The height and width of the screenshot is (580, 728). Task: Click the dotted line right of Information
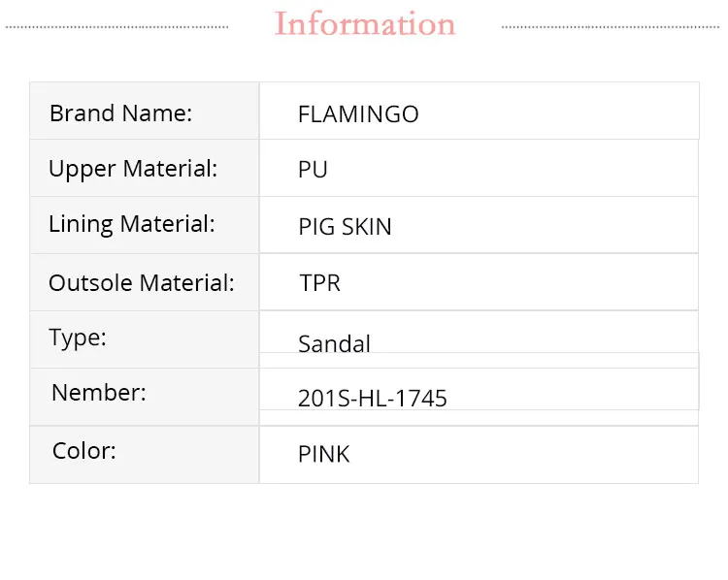coord(612,27)
